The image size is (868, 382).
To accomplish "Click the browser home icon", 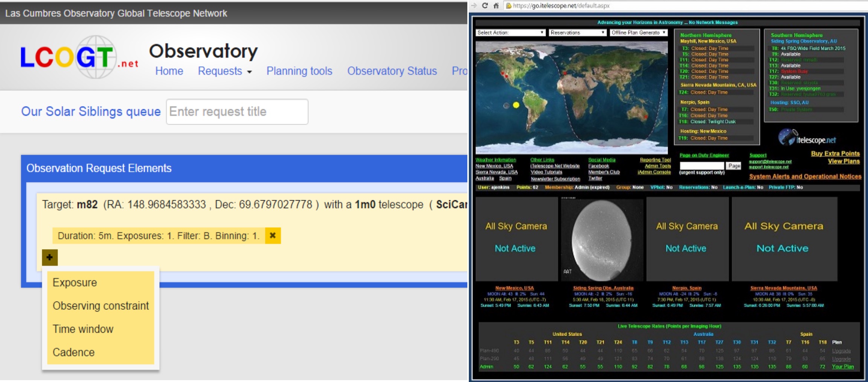I will coord(496,6).
